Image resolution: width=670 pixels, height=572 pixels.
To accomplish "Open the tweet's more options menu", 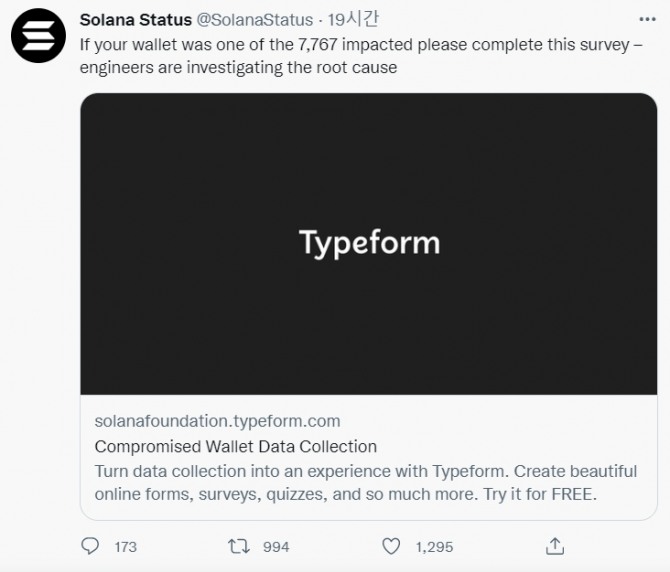I will (x=647, y=20).
